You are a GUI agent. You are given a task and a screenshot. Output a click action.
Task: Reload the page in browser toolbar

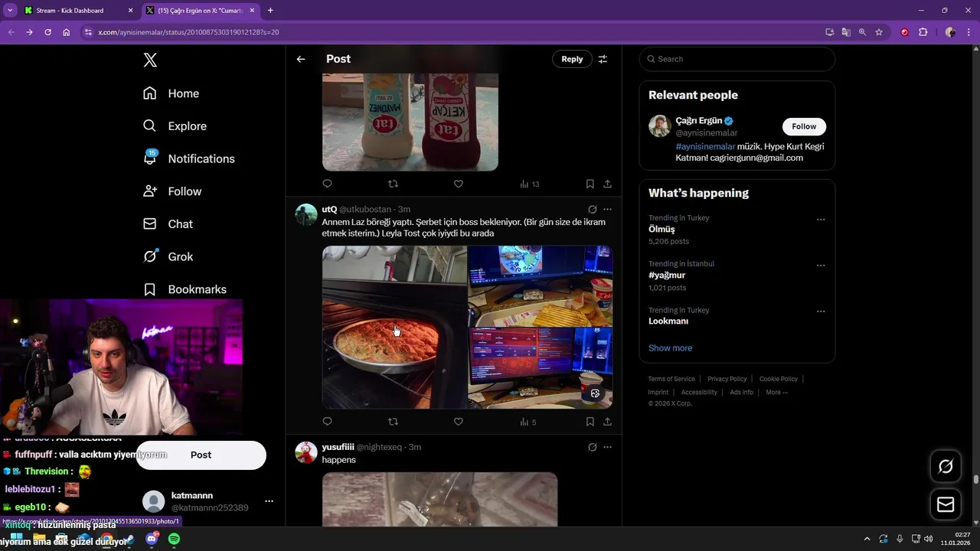(47, 32)
